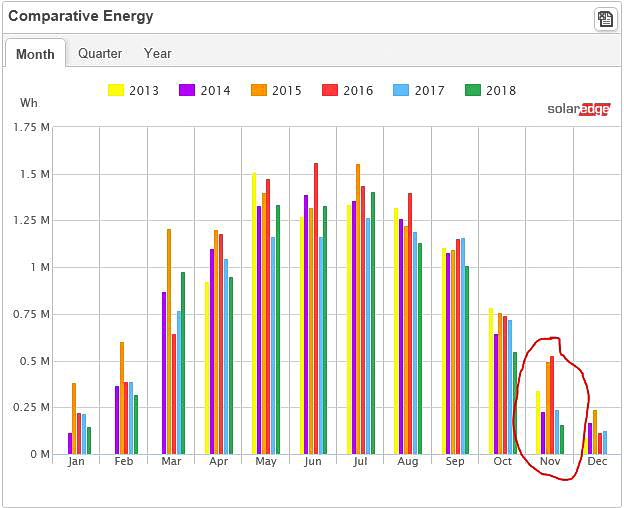Image resolution: width=624 pixels, height=508 pixels.
Task: Select the red 2016 bar in August
Action: point(410,324)
